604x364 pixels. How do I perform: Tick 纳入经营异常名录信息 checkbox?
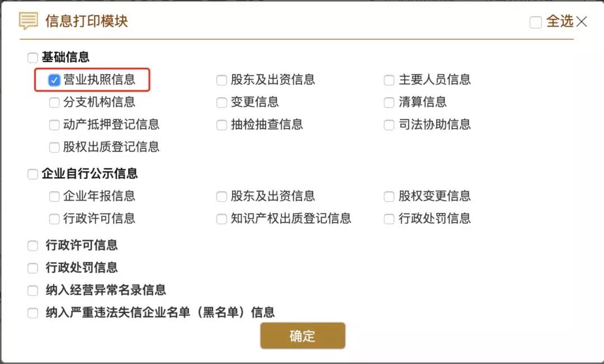pyautogui.click(x=33, y=290)
